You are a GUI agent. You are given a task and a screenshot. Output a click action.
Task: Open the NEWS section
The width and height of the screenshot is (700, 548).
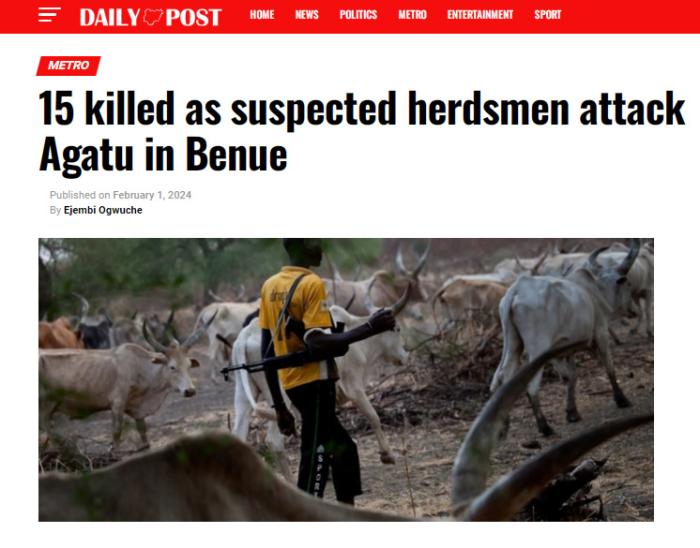(307, 15)
